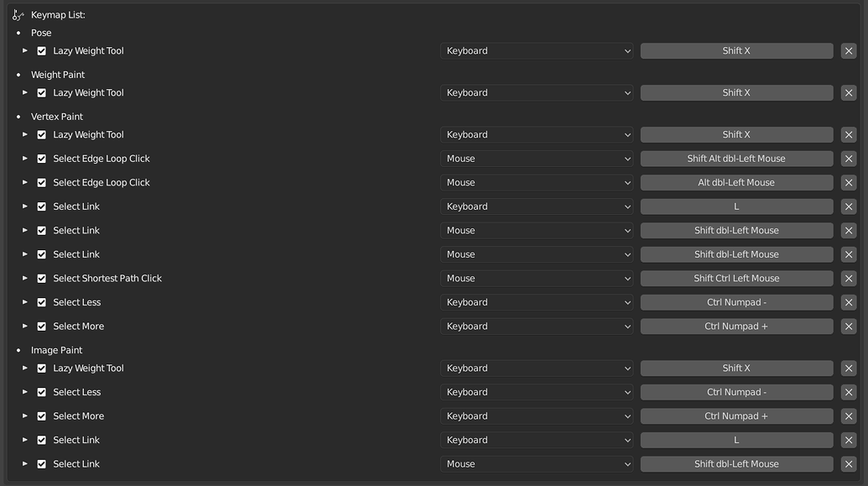Delete the Alt dbl-Left Mouse edge loop entry
Screen dimensions: 868x486
point(849,183)
